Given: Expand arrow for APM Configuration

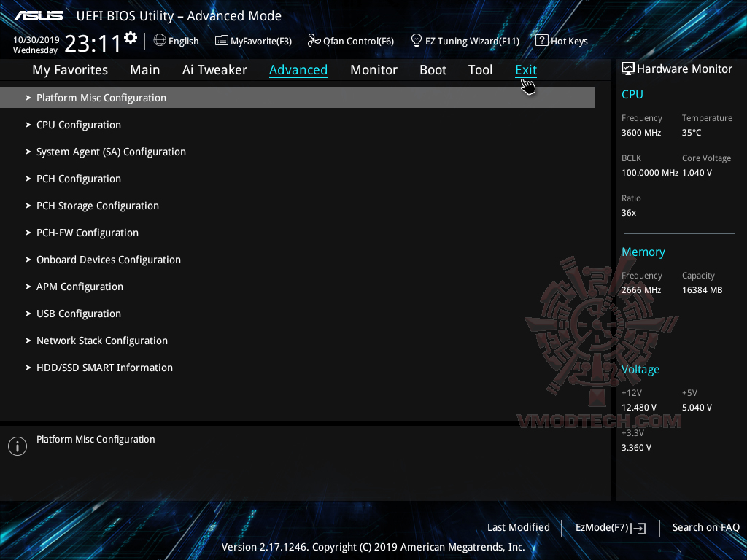Looking at the screenshot, I should coord(28,287).
